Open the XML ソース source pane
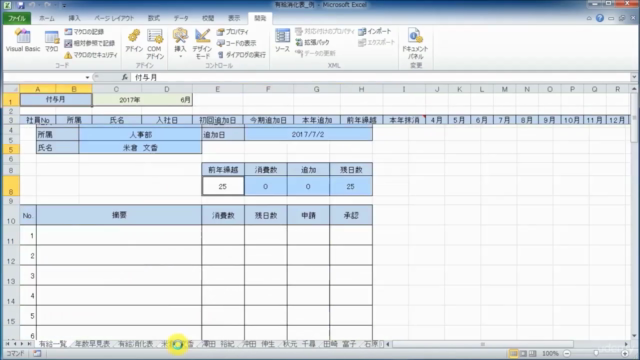Viewport: 640px width, 360px height. click(x=282, y=41)
